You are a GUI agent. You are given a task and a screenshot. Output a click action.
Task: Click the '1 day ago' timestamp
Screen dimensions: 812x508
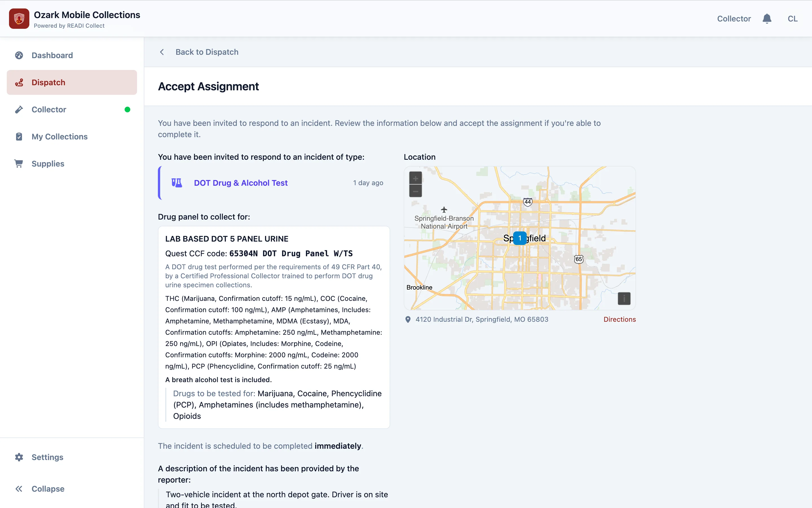[x=368, y=183]
